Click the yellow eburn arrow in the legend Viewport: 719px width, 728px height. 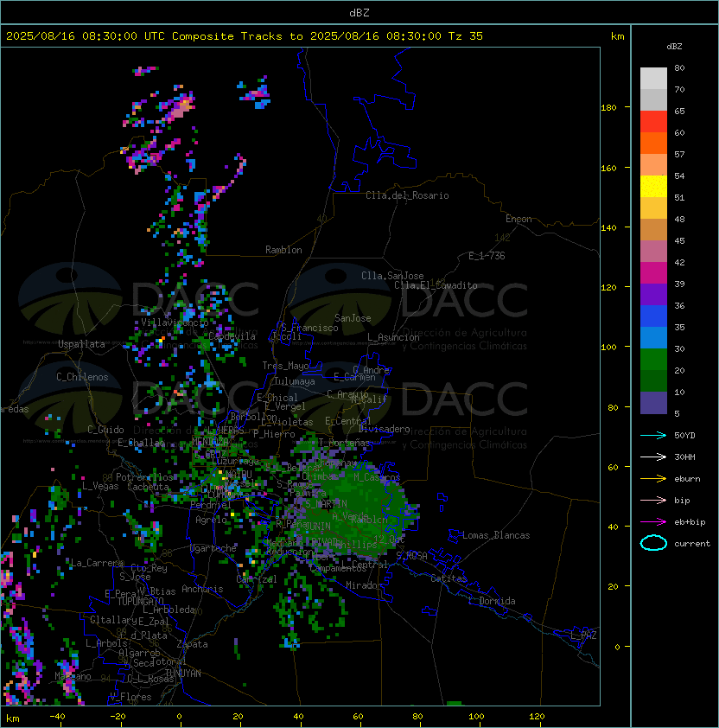(x=653, y=479)
